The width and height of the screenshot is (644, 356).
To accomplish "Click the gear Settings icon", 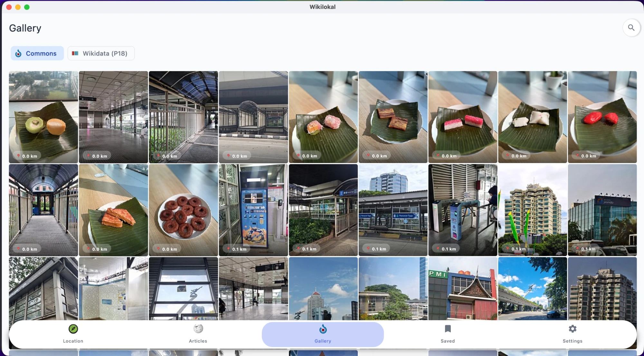I will [573, 329].
